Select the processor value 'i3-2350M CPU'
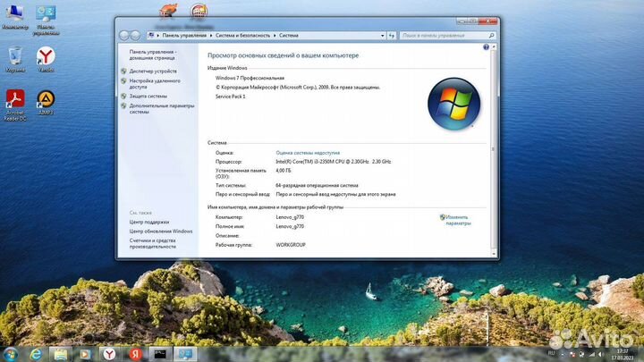The width and height of the screenshot is (644, 362). pos(333,162)
